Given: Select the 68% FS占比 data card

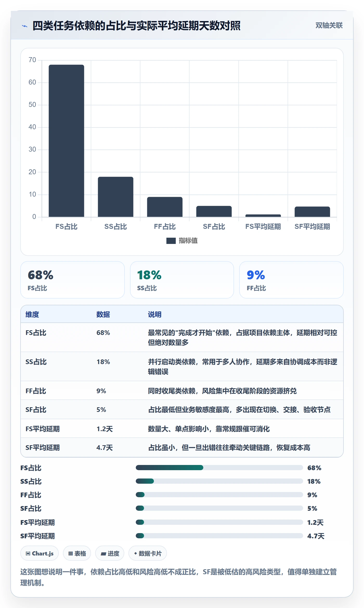Looking at the screenshot, I should point(73,280).
